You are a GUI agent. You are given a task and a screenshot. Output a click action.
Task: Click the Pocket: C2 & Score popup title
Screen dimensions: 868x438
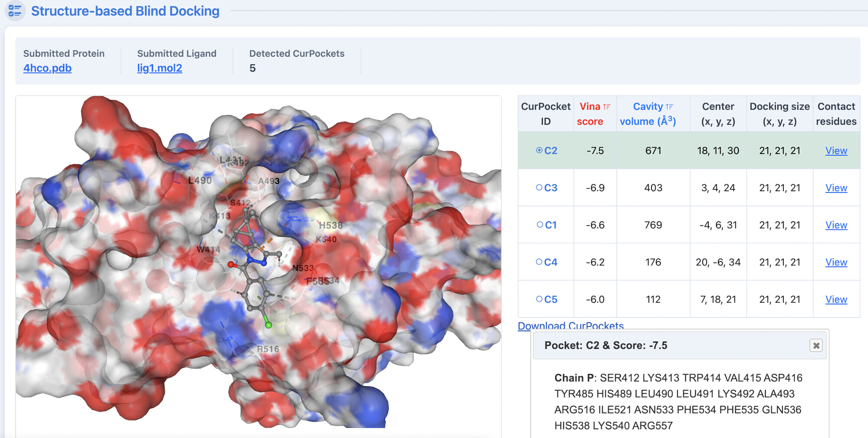pyautogui.click(x=606, y=346)
